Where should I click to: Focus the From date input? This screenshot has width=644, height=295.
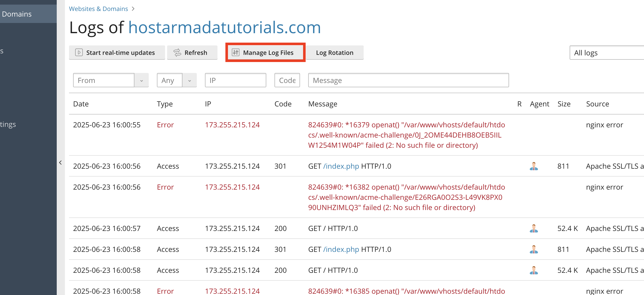[x=104, y=80]
